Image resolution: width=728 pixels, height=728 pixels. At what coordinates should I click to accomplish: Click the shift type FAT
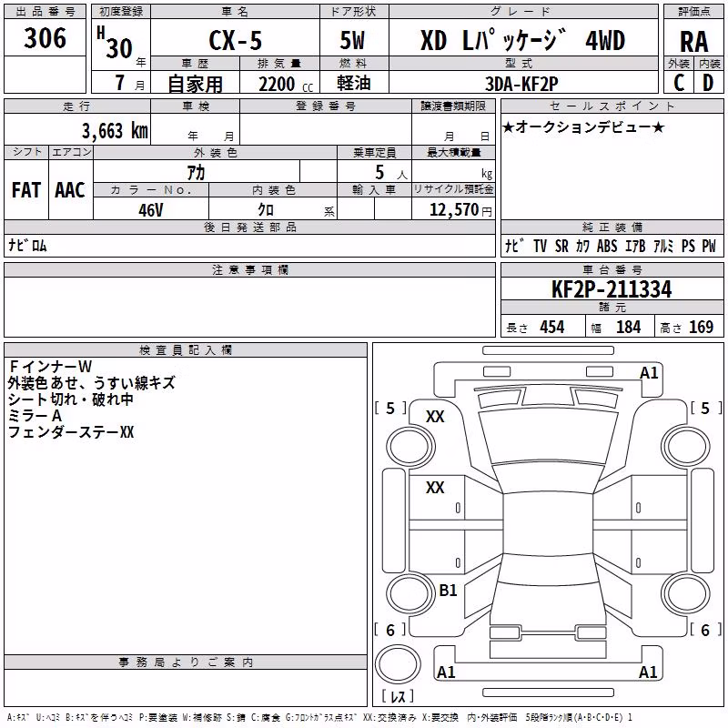(26, 190)
